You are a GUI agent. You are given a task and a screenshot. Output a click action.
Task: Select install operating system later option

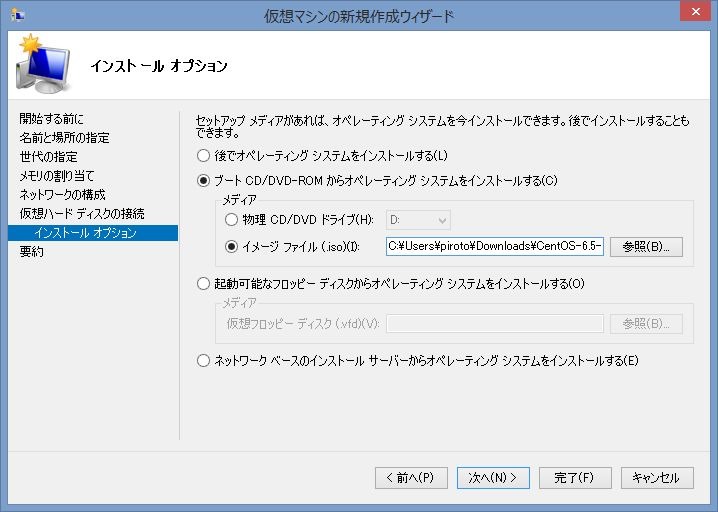pyautogui.click(x=204, y=156)
